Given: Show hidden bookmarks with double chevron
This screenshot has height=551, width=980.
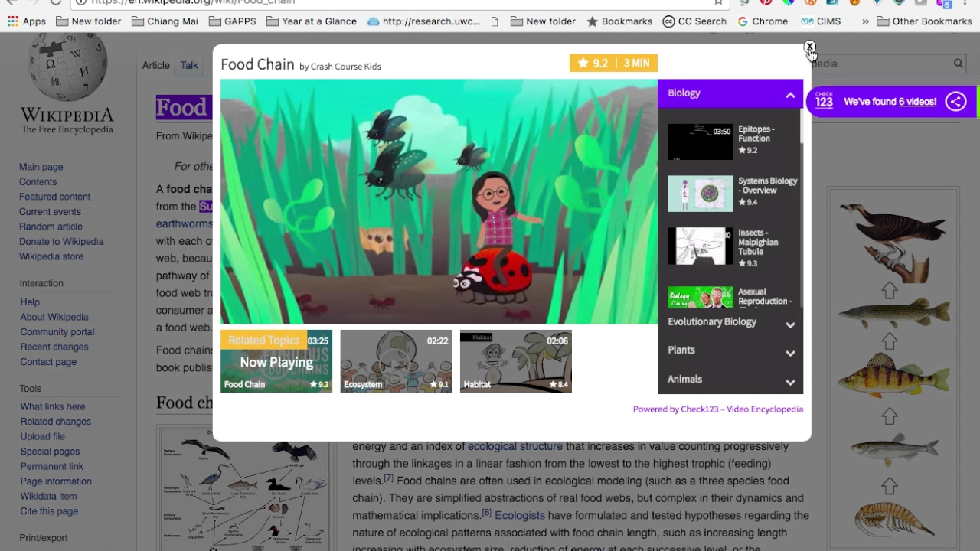Looking at the screenshot, I should [x=865, y=21].
